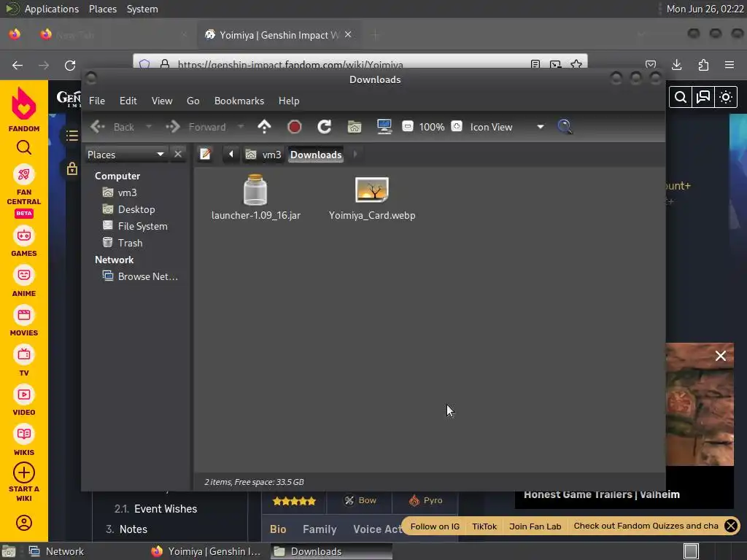Open TV section in Fandom sidebar
Viewport: 747px width, 560px height.
pos(24,362)
